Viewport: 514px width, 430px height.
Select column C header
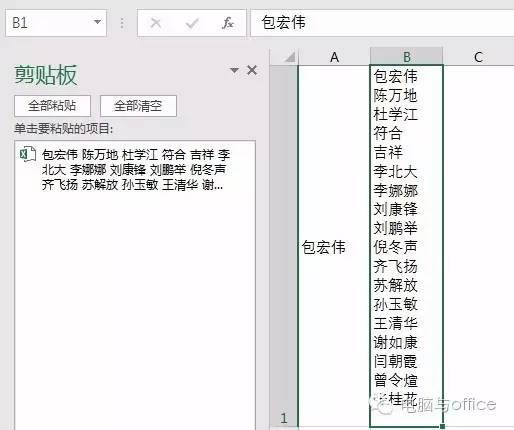coord(479,57)
